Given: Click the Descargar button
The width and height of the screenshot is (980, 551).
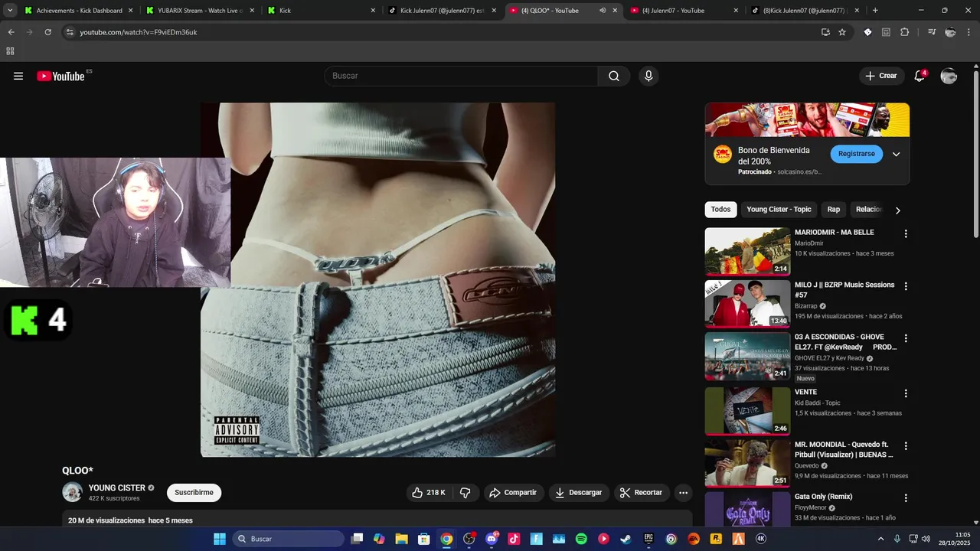Looking at the screenshot, I should pos(579,493).
